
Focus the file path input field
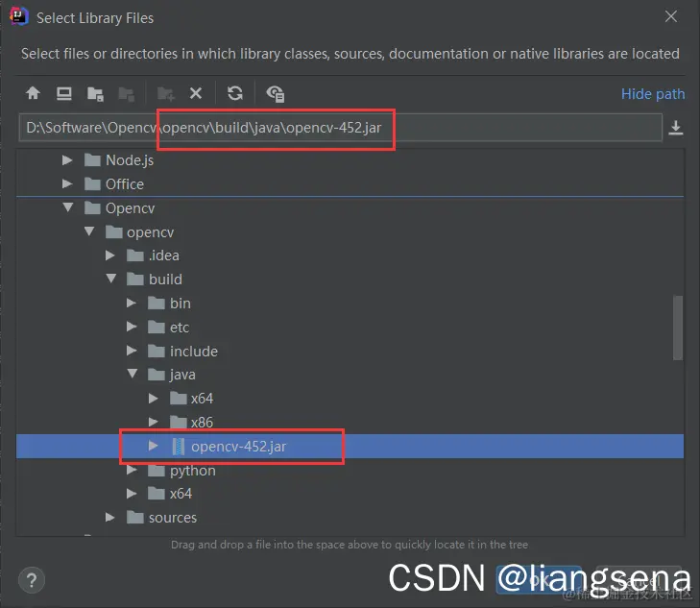[340, 128]
